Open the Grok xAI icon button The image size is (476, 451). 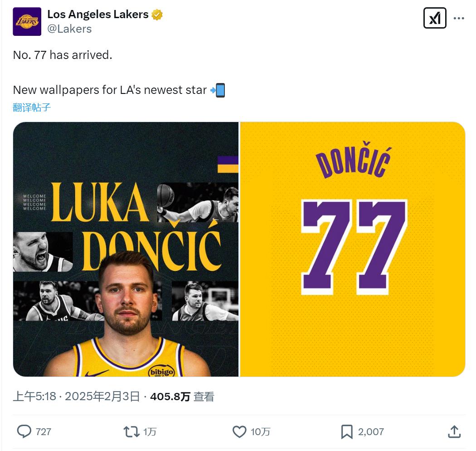point(434,19)
